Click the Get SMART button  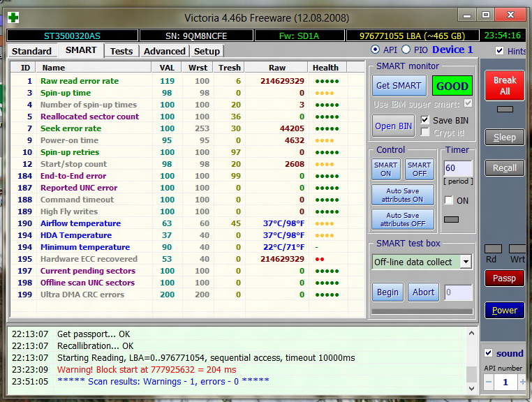(399, 85)
